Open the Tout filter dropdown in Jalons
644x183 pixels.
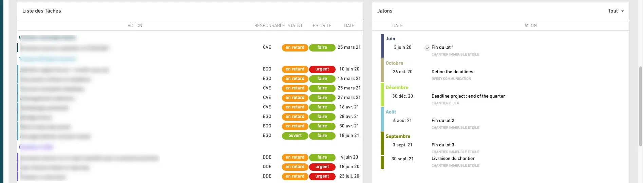pyautogui.click(x=615, y=11)
